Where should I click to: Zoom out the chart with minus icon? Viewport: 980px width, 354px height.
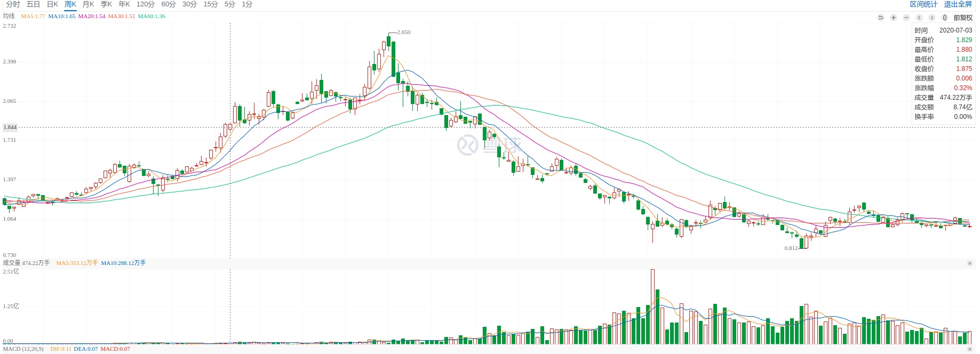[906, 18]
